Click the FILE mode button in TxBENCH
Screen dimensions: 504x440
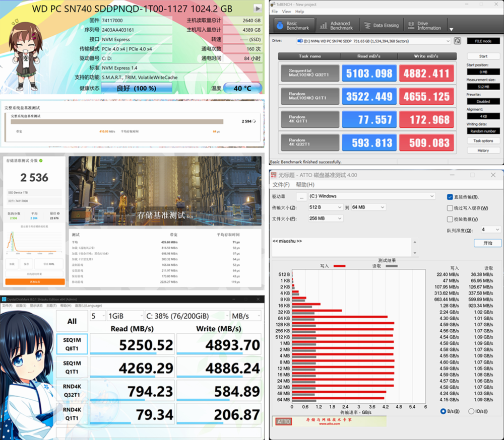pos(483,41)
